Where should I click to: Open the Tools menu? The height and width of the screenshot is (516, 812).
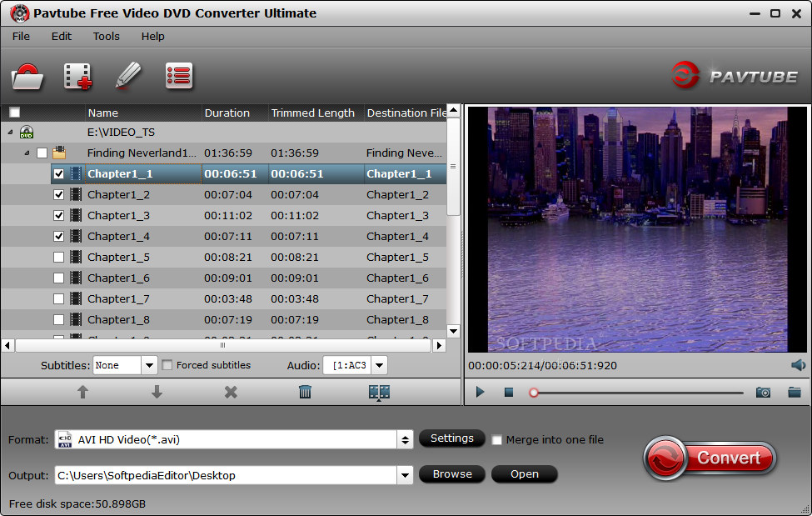(x=106, y=37)
